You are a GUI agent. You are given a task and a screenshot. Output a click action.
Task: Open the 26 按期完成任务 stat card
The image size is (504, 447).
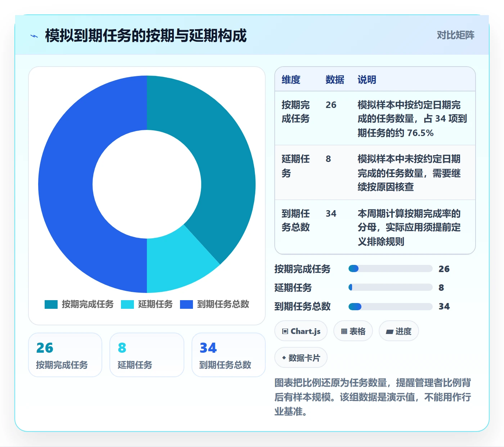coord(65,355)
